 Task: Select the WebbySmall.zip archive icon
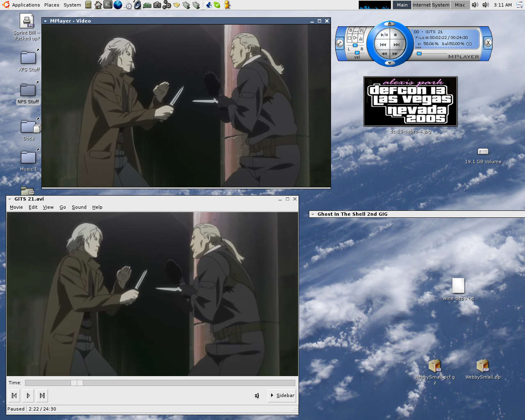click(483, 365)
